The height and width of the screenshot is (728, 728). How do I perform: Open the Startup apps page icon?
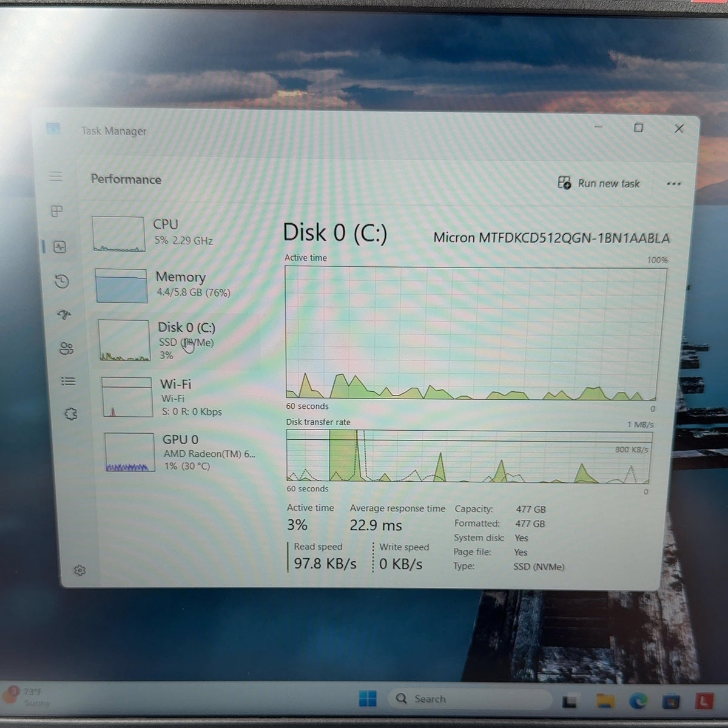point(64,314)
